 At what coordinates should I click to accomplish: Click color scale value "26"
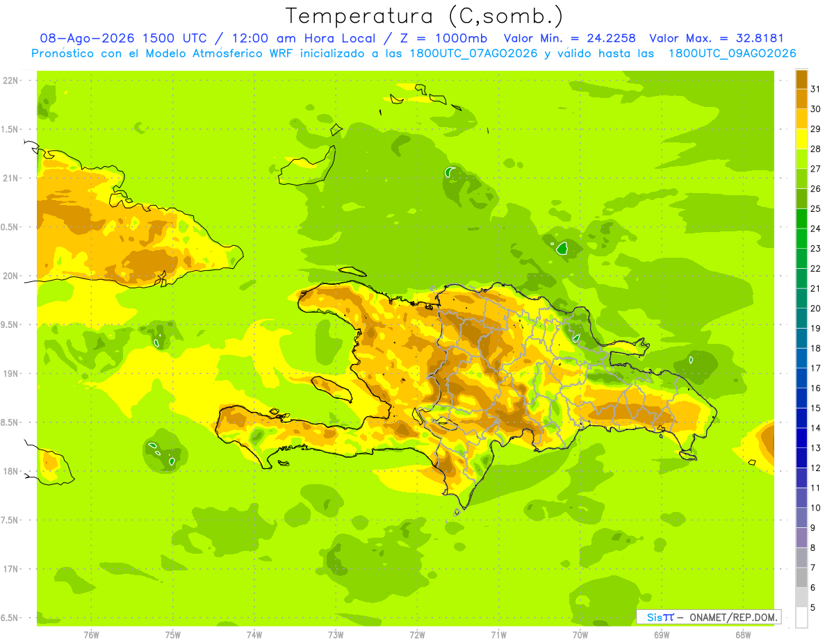tap(816, 188)
